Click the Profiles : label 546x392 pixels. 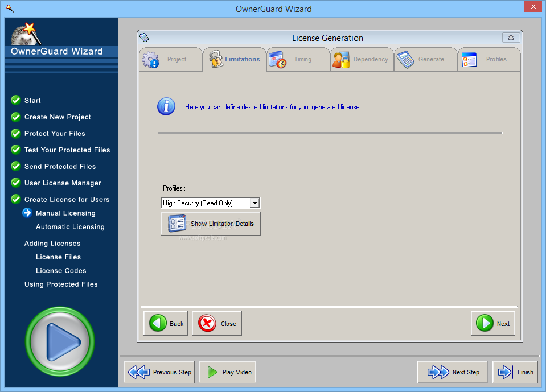click(174, 188)
